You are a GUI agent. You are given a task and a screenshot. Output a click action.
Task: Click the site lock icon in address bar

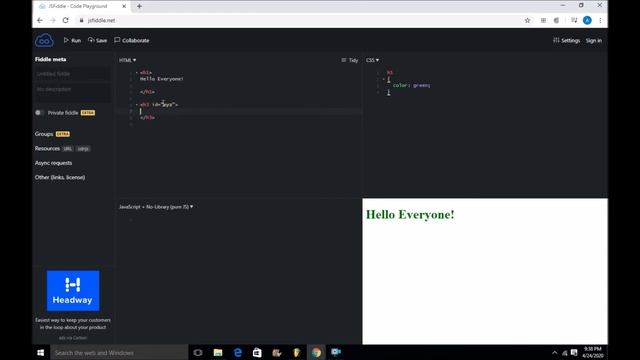click(81, 20)
